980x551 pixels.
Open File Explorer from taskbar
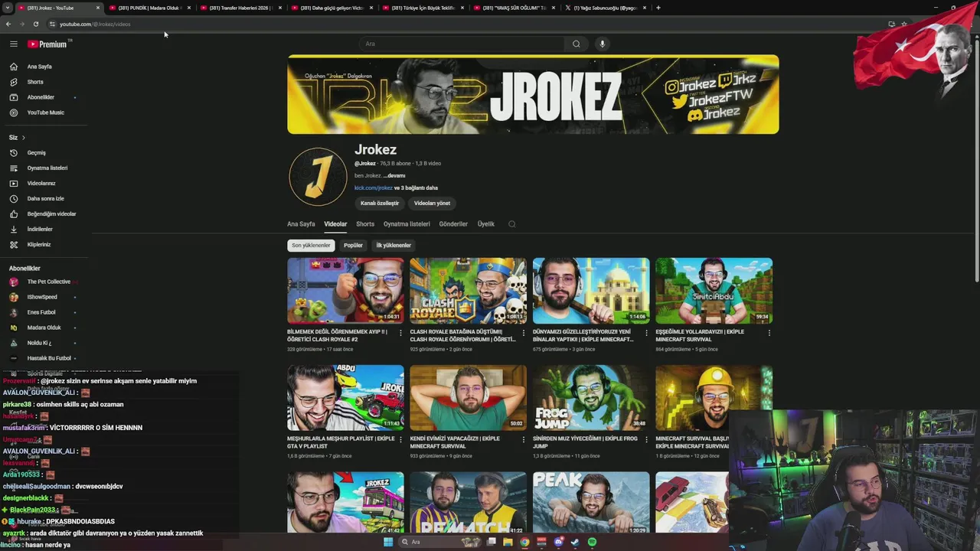pyautogui.click(x=508, y=542)
